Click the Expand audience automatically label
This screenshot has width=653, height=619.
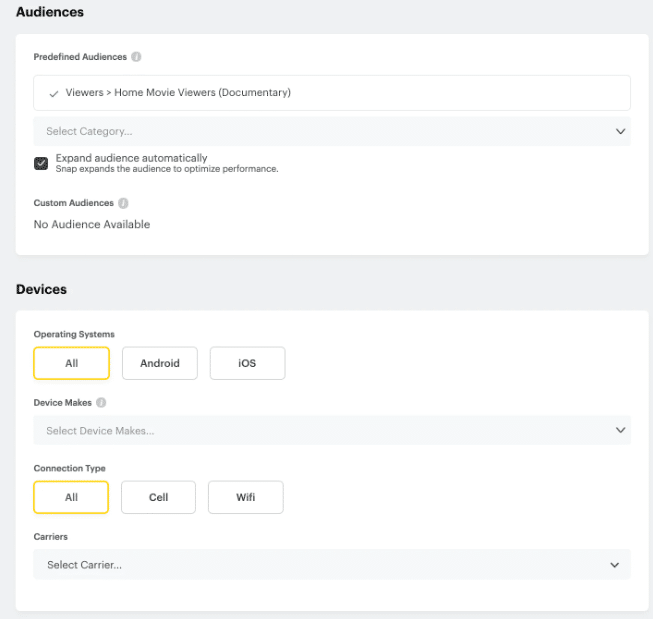click(132, 158)
